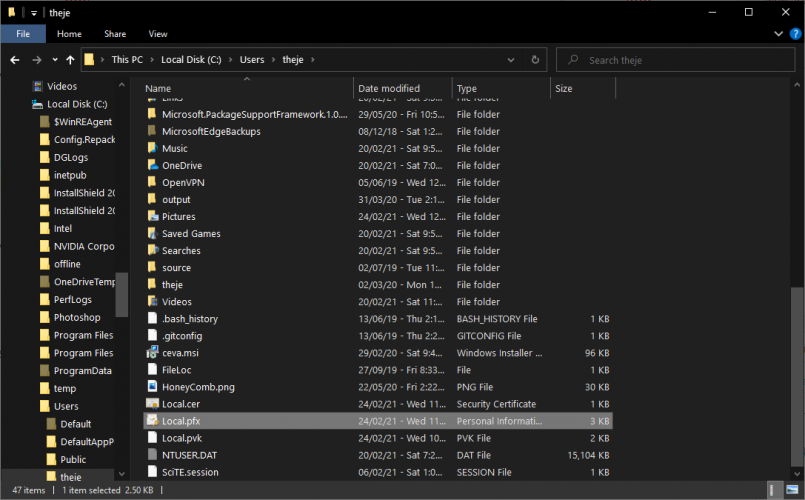This screenshot has height=500, width=805.
Task: Open the recent locations dropdown arrow
Action: click(x=54, y=60)
